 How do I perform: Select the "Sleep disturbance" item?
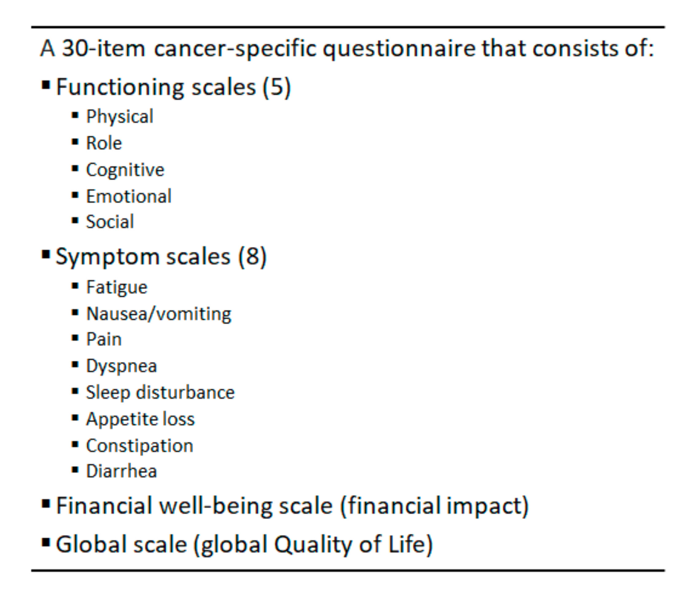pyautogui.click(x=160, y=392)
